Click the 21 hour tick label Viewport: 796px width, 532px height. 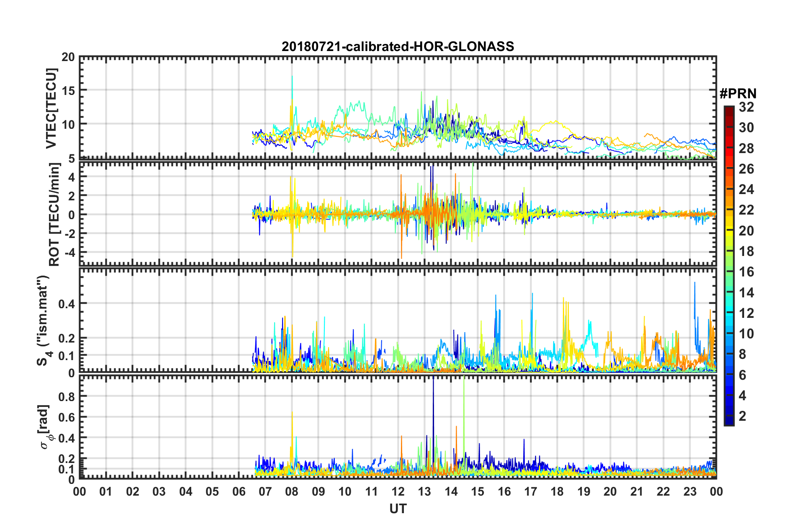637,491
